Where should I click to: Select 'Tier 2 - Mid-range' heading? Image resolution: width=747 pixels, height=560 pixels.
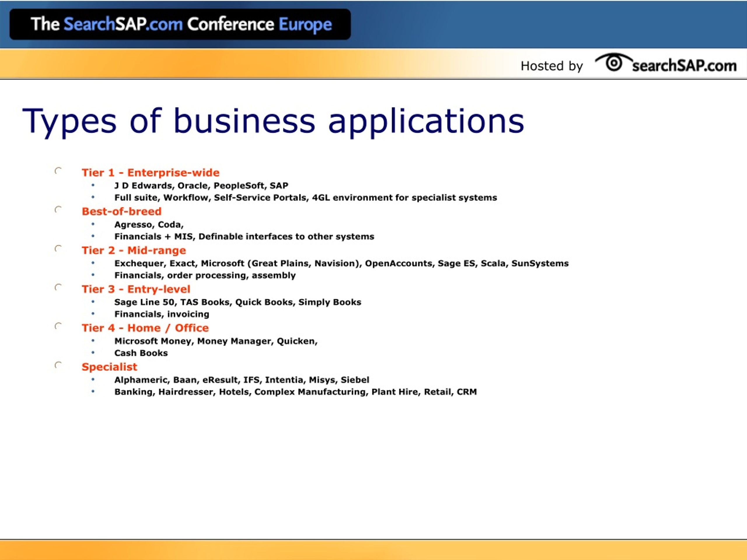(x=134, y=250)
